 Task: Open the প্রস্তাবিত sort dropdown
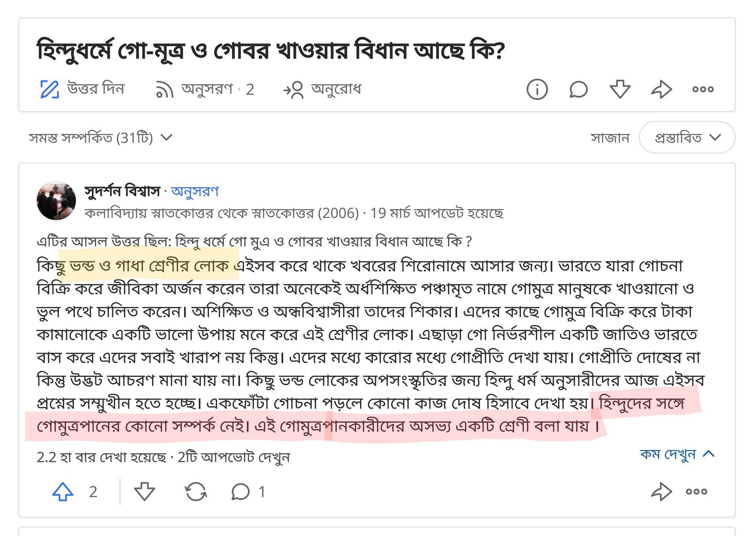click(687, 138)
